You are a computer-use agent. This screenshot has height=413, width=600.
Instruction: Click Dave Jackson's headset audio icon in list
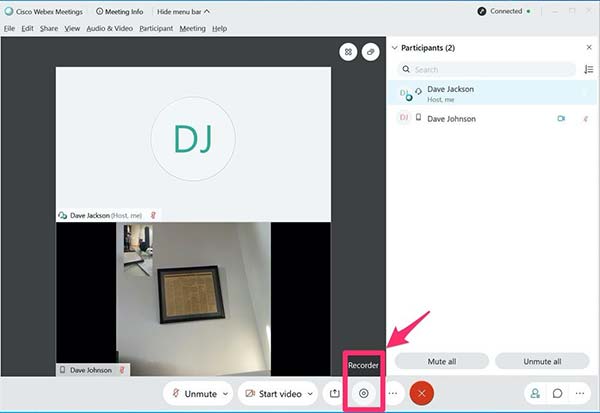coord(418,91)
